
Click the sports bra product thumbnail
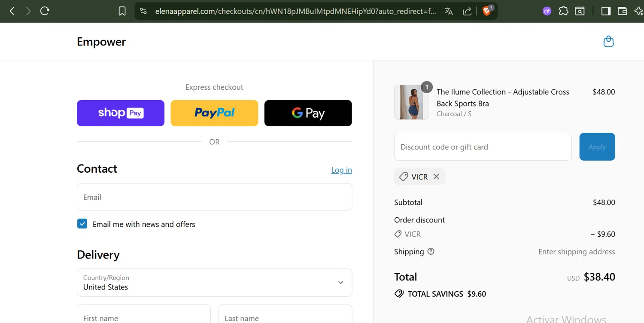pyautogui.click(x=411, y=102)
